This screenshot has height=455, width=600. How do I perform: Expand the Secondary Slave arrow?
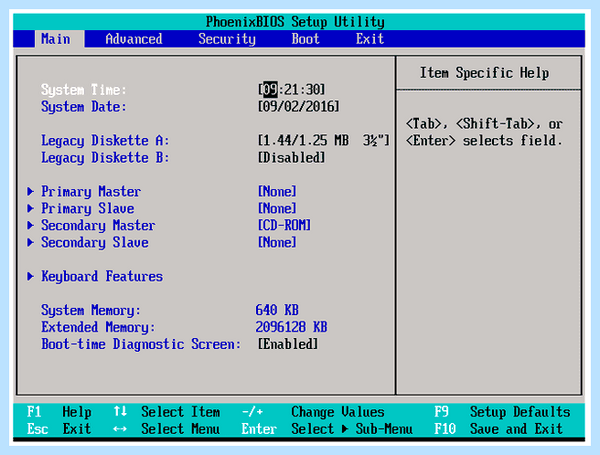[x=31, y=242]
